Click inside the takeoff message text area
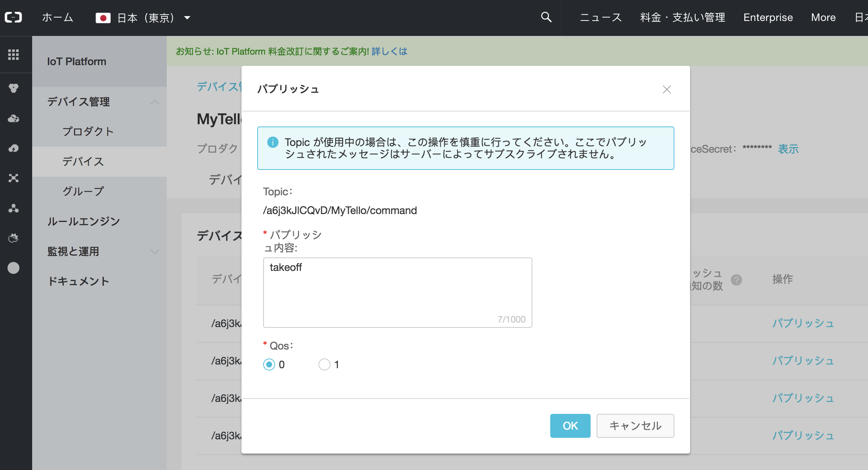The image size is (868, 470). (396, 292)
